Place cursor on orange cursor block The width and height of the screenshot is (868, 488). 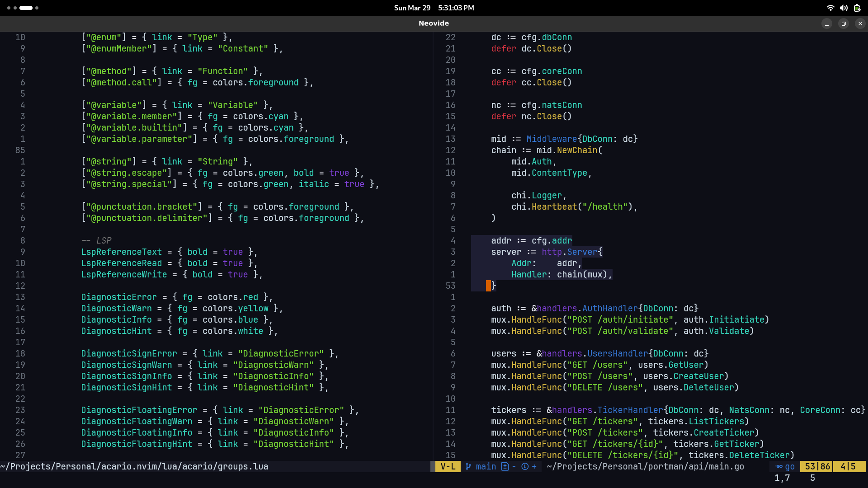(488, 286)
